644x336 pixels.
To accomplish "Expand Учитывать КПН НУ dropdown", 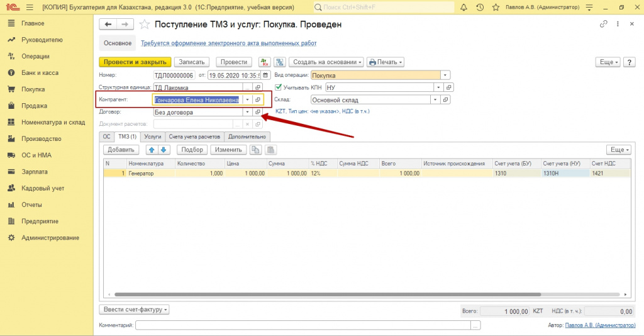I will (x=438, y=87).
